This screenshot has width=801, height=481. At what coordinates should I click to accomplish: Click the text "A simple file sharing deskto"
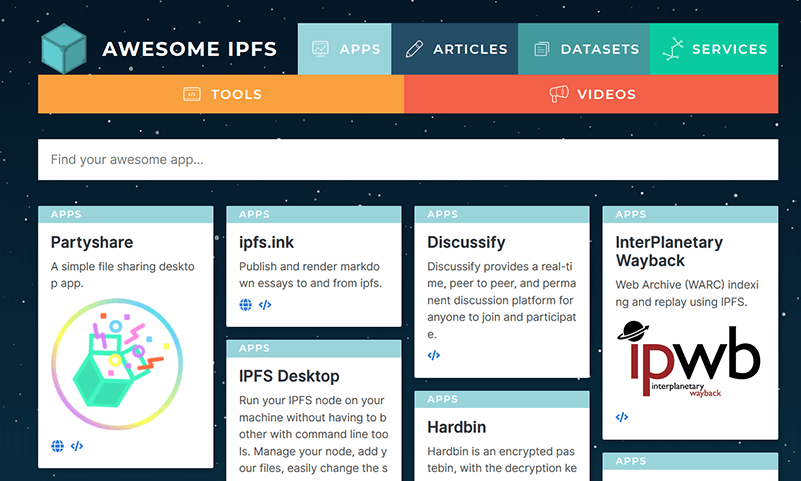coord(123,267)
